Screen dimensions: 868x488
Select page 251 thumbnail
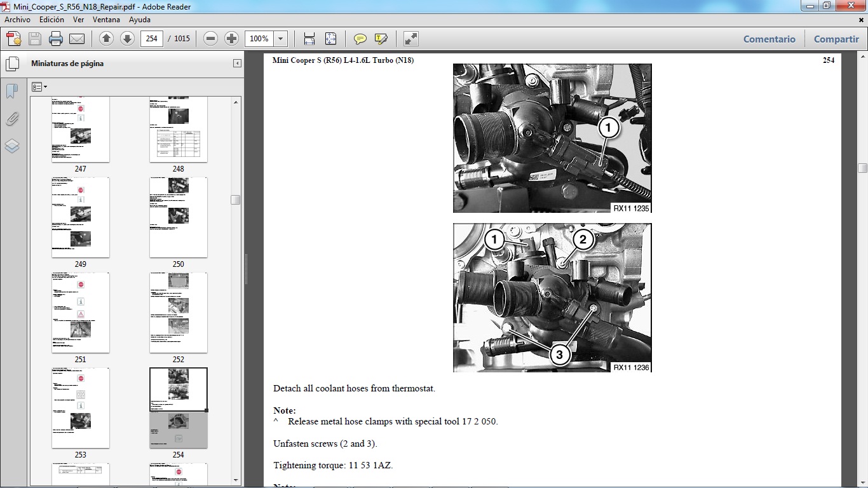[80, 313]
